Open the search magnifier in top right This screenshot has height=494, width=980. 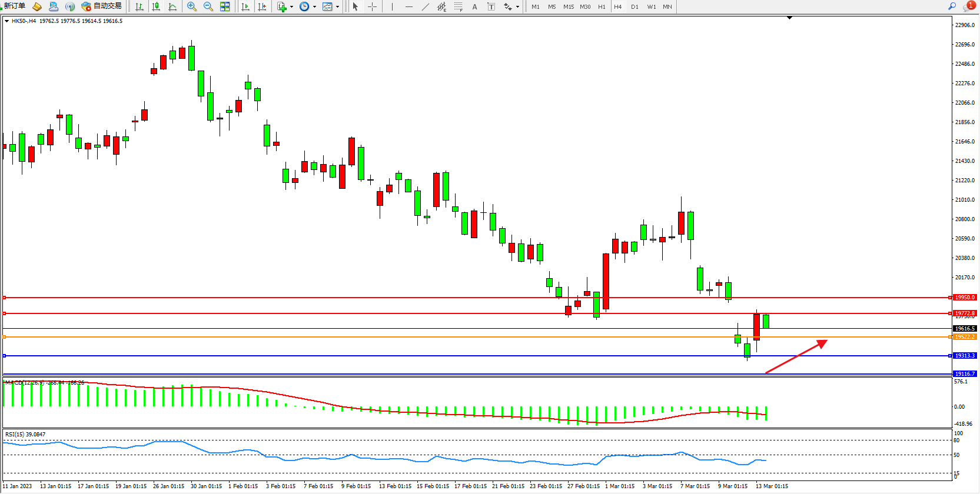(x=952, y=6)
